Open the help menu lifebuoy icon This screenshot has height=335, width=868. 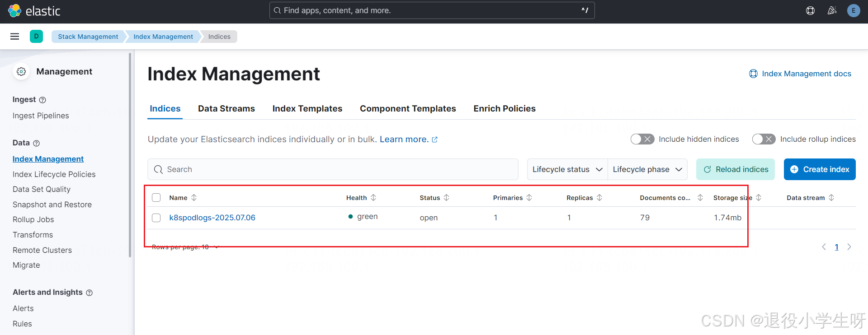click(810, 10)
